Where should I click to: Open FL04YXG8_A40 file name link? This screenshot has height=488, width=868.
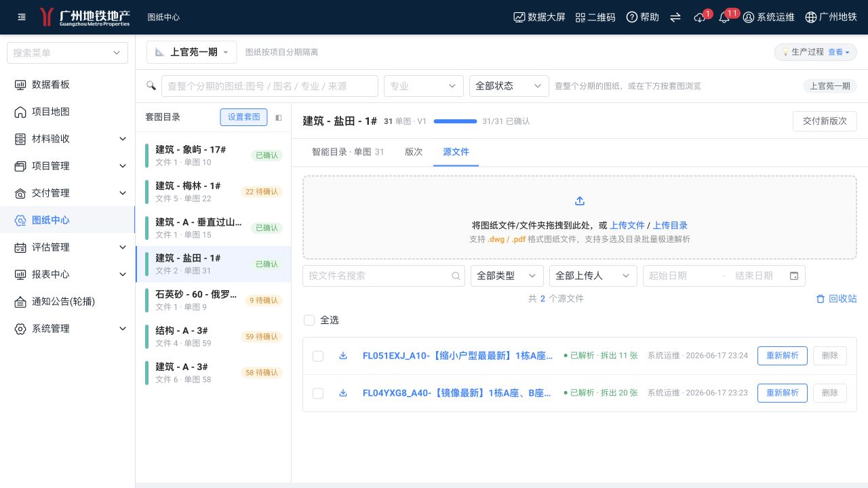(458, 393)
